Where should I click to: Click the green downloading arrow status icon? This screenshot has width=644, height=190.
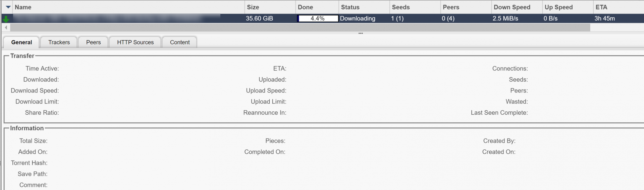click(6, 19)
